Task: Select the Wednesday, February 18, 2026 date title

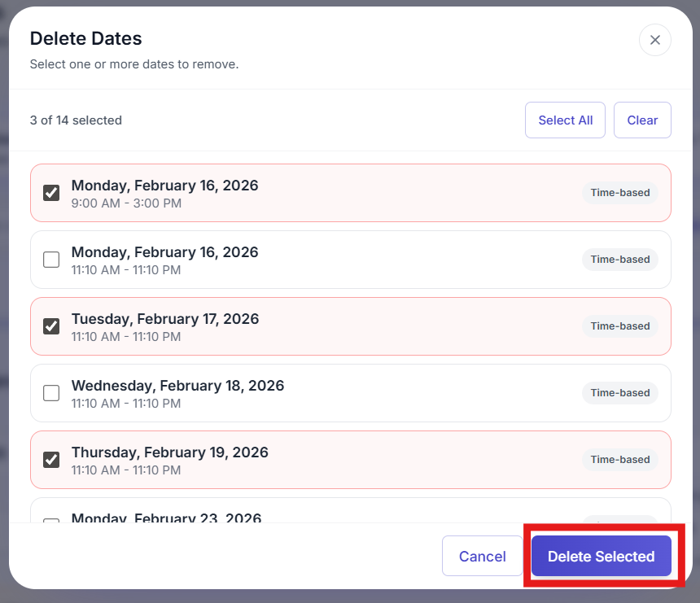Action: pos(177,386)
